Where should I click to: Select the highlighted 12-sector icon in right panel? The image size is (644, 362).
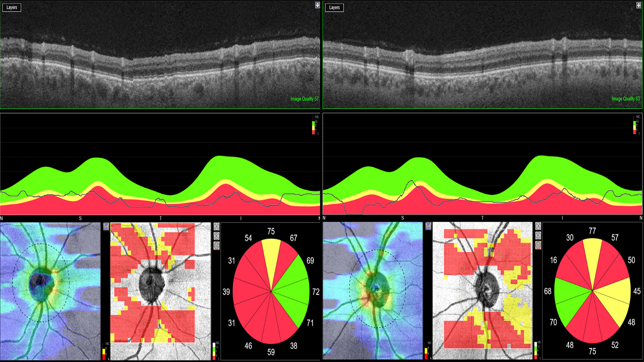[538, 246]
